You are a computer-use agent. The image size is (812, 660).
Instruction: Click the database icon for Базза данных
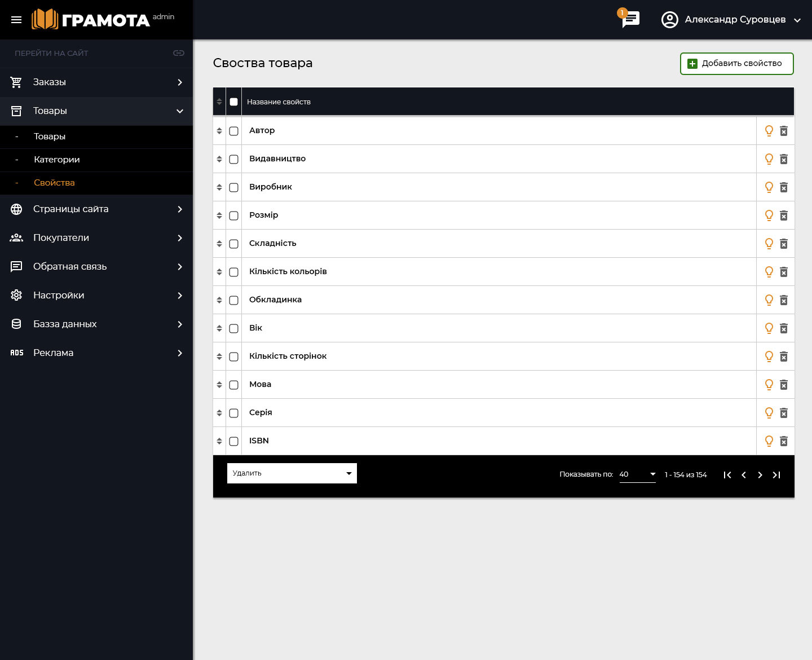coord(16,324)
